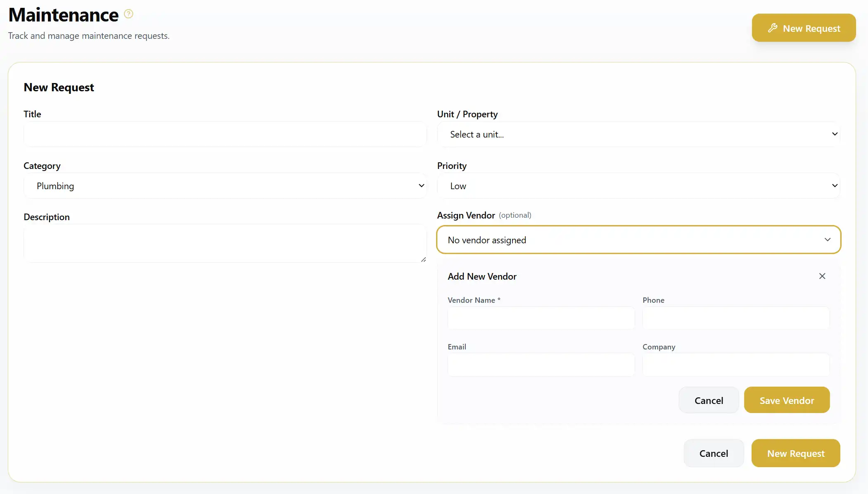Click the Title input field
868x494 pixels.
point(225,134)
